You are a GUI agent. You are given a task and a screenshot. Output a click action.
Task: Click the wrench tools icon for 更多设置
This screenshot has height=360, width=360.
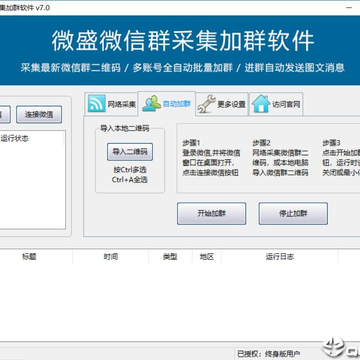point(206,104)
